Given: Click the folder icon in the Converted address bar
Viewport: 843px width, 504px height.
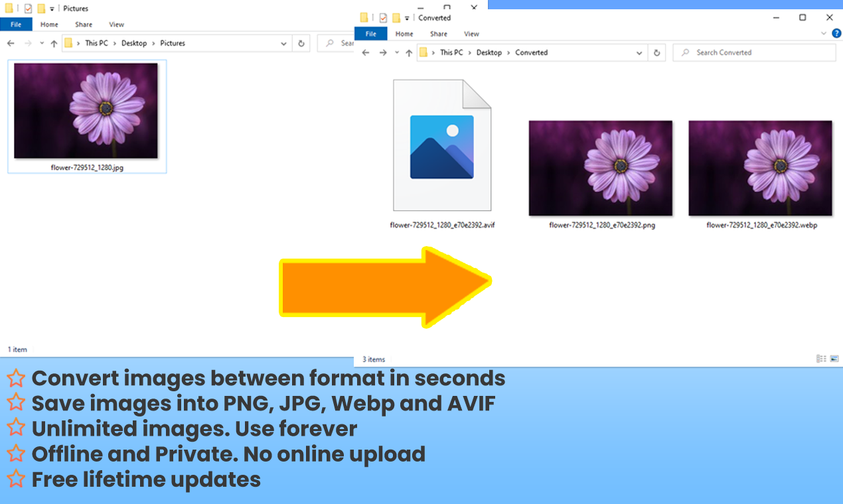Looking at the screenshot, I should tap(424, 52).
